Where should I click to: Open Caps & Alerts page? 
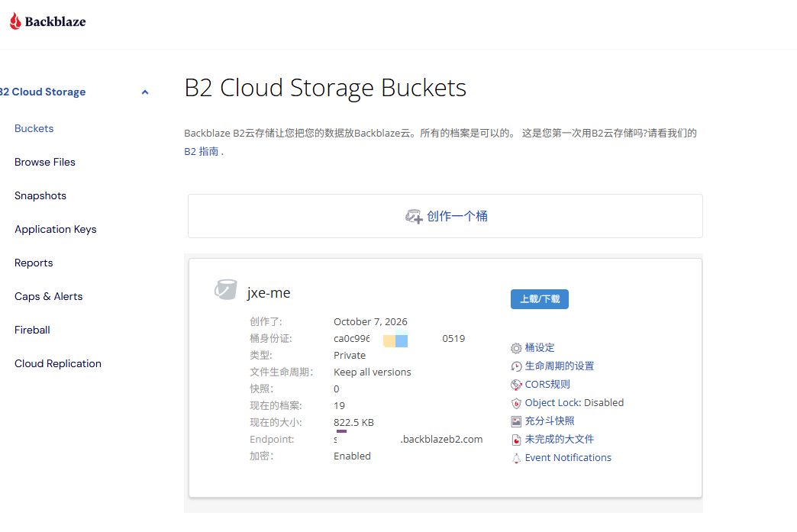(48, 296)
